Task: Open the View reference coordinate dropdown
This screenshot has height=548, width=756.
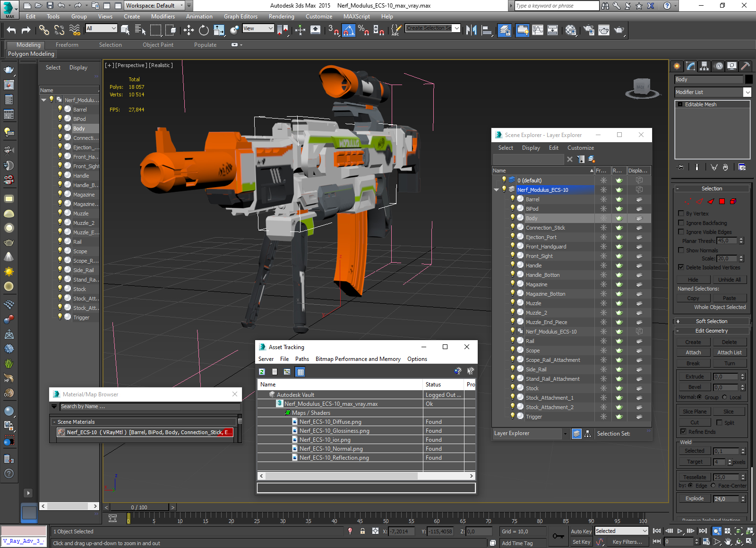Action: (258, 28)
